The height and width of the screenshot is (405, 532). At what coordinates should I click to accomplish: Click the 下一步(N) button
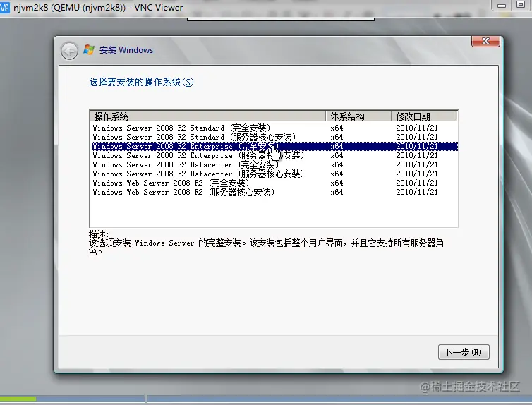(x=464, y=352)
